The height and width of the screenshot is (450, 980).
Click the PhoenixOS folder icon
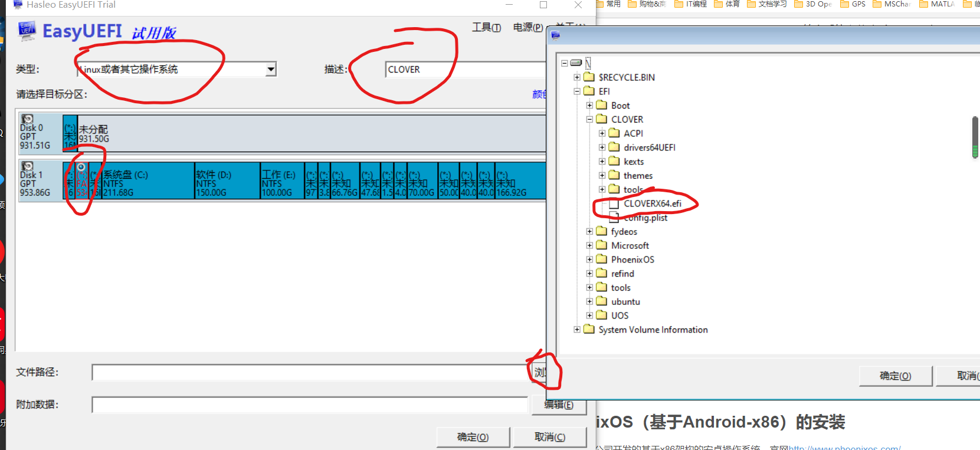coord(602,260)
